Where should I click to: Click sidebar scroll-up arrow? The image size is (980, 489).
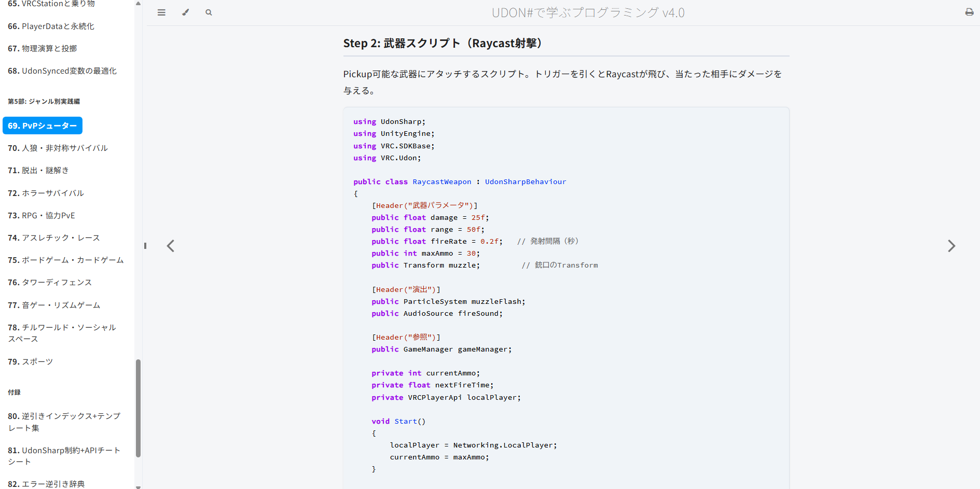coord(138,3)
